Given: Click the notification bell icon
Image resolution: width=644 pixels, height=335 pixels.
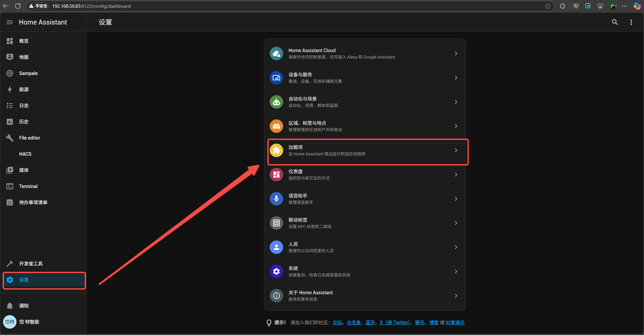Looking at the screenshot, I should click(10, 306).
